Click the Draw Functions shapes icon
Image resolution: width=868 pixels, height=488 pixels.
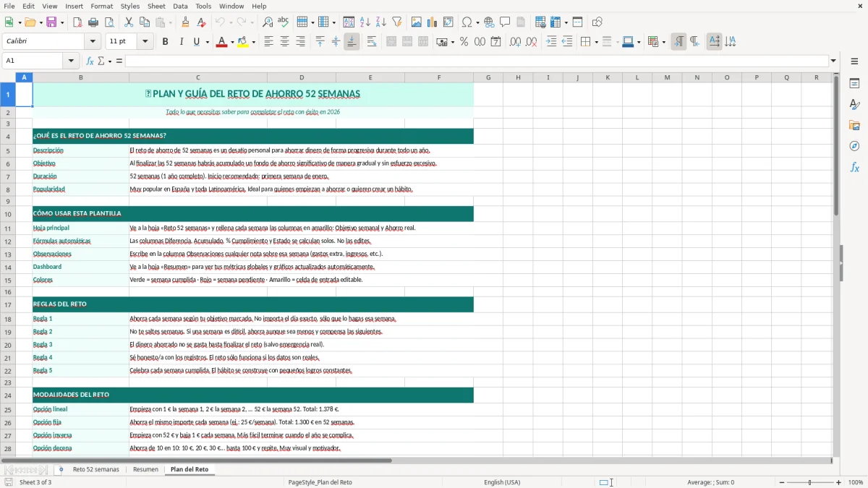(x=597, y=22)
